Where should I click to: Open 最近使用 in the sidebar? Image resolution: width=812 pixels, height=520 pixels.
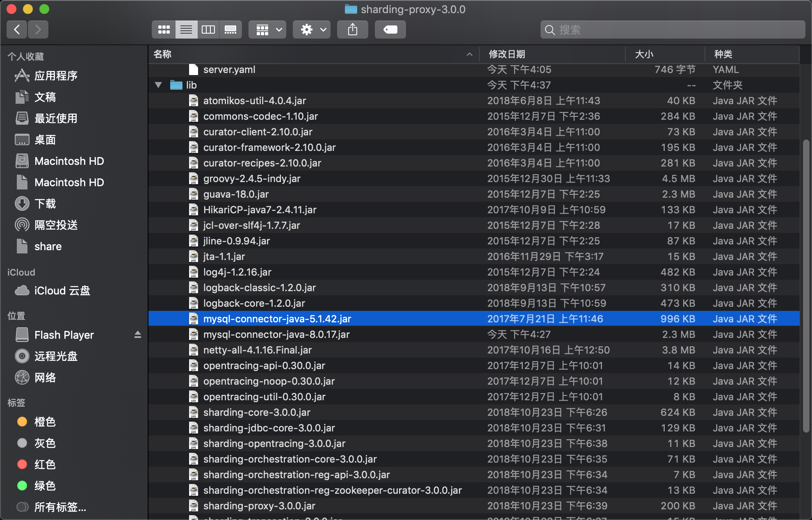click(55, 118)
